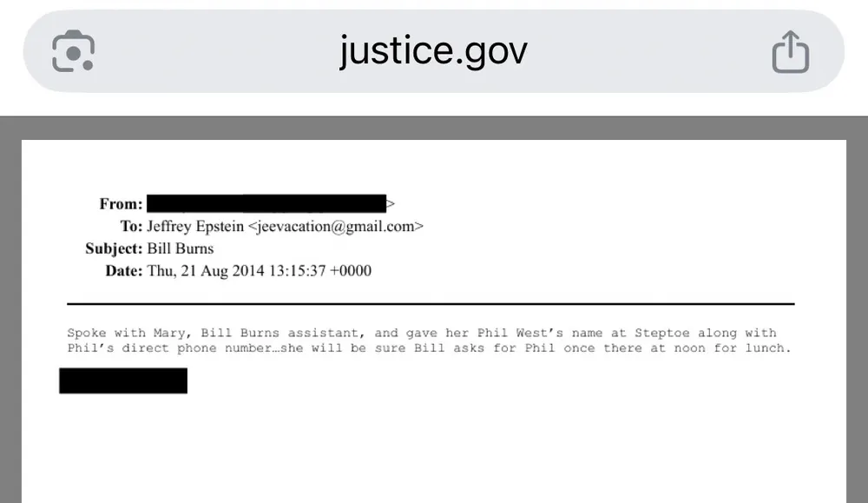Viewport: 868px width, 503px height.
Task: Click the redacted sender block after From
Action: point(266,204)
